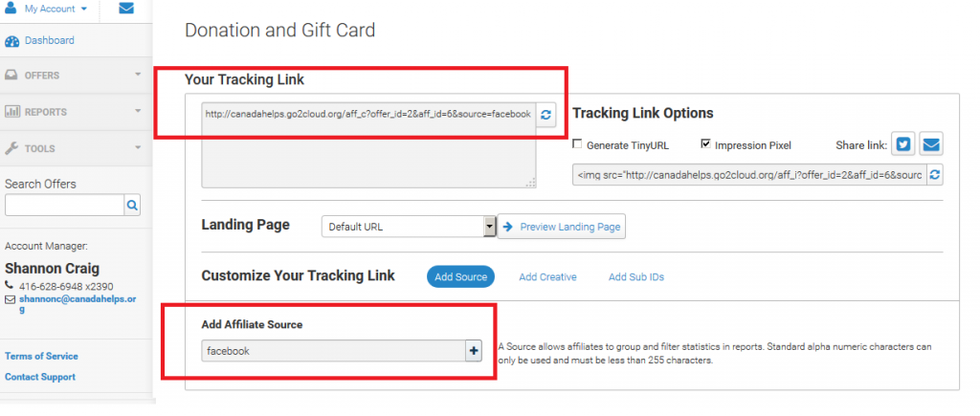Image resolution: width=980 pixels, height=416 pixels.
Task: Share tracking link via email icon
Action: [x=930, y=144]
